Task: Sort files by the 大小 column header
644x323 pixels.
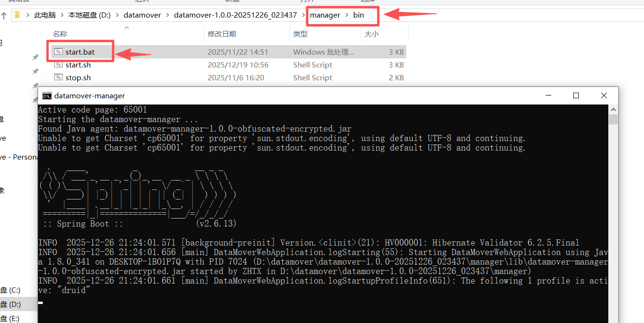Action: [x=371, y=34]
